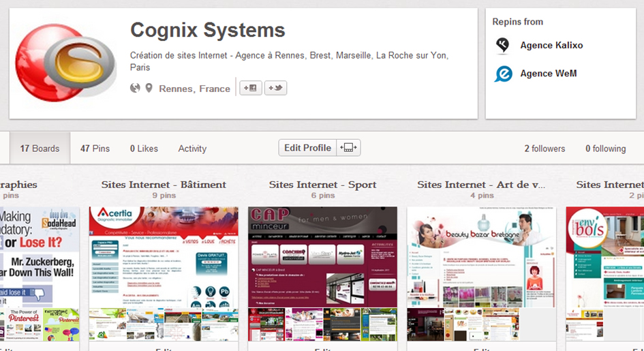Open Agence Kalixo profile link
The height and width of the screenshot is (351, 644).
(x=551, y=45)
